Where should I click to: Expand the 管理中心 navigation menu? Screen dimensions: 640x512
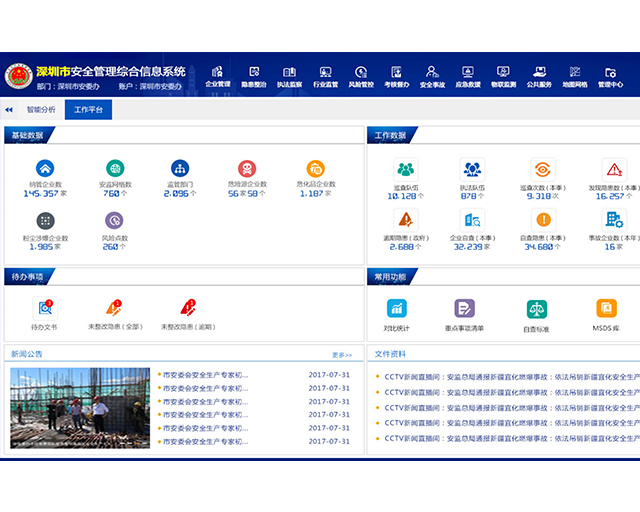click(610, 76)
